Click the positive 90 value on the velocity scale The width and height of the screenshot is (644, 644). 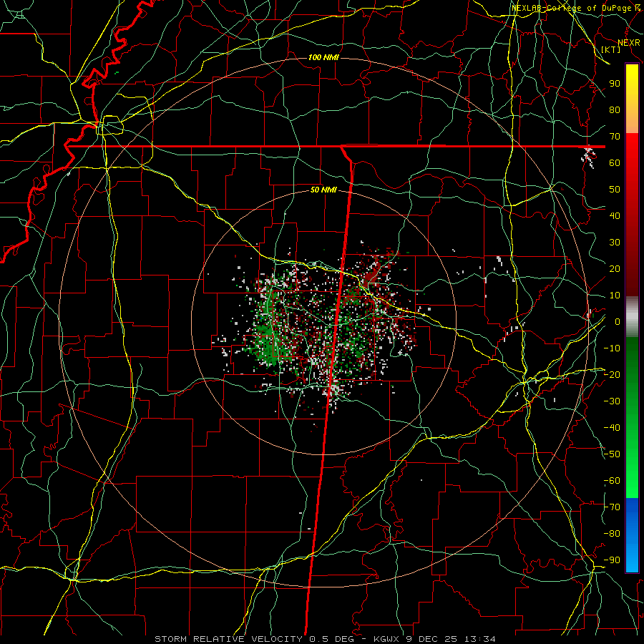[615, 84]
